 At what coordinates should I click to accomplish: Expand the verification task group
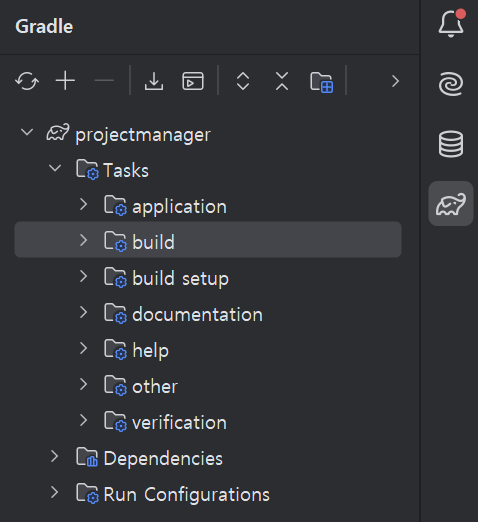pyautogui.click(x=83, y=420)
